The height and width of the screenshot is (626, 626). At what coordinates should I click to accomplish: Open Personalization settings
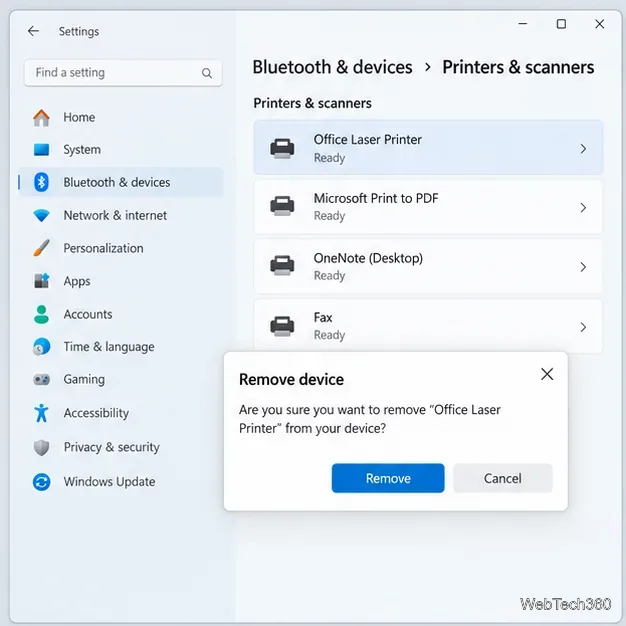pos(121,248)
